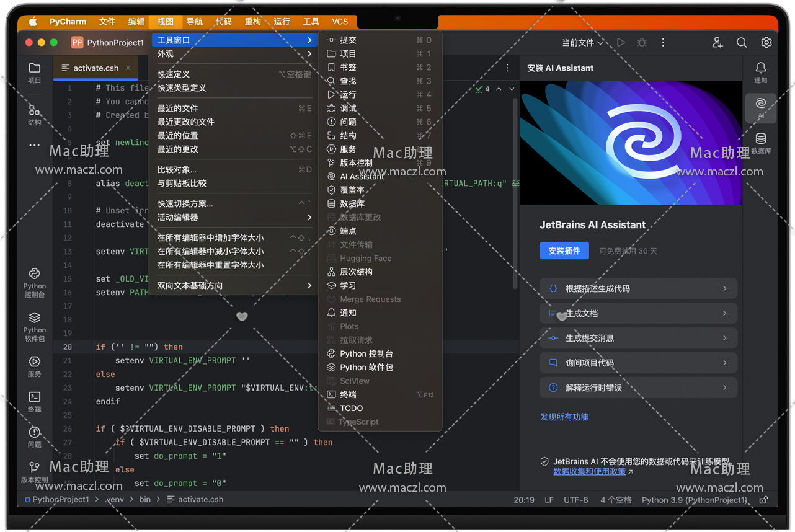Open the 导航 menu in menu bar

tap(195, 22)
